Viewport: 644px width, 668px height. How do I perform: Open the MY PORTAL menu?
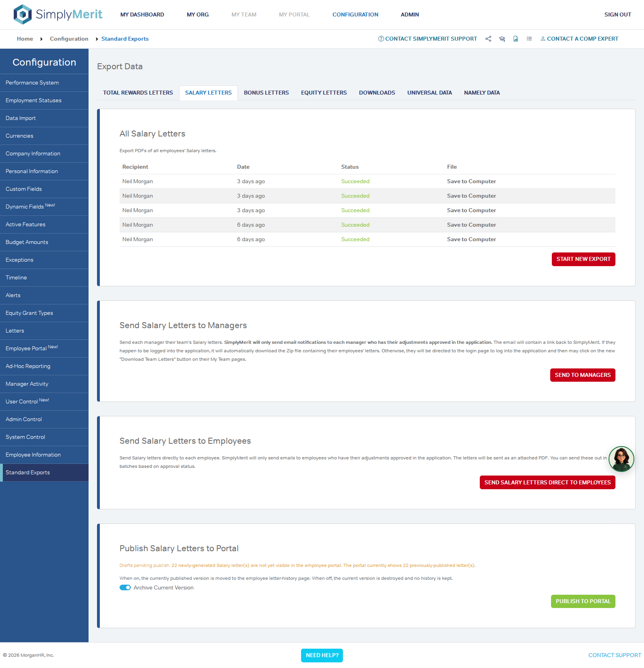pos(294,14)
